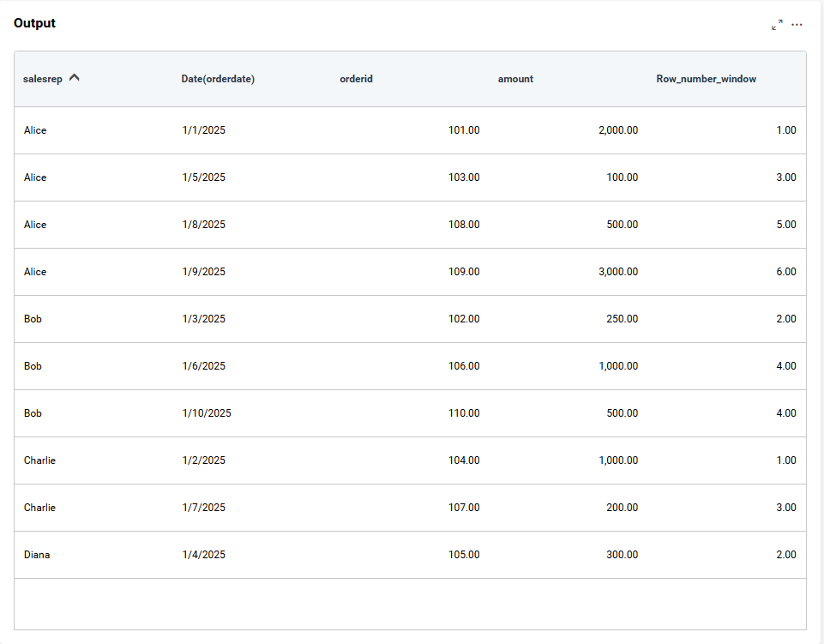
Task: Select the Diana cell
Action: (37, 555)
